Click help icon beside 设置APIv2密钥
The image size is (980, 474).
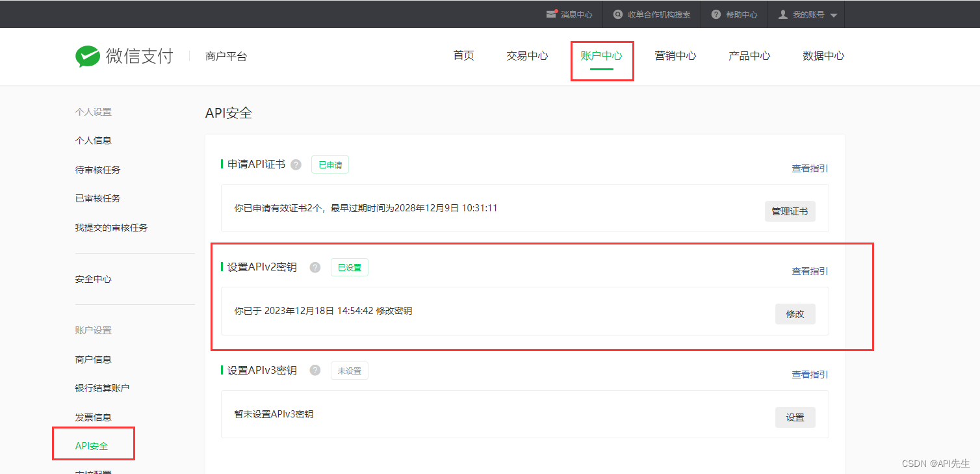click(x=315, y=267)
